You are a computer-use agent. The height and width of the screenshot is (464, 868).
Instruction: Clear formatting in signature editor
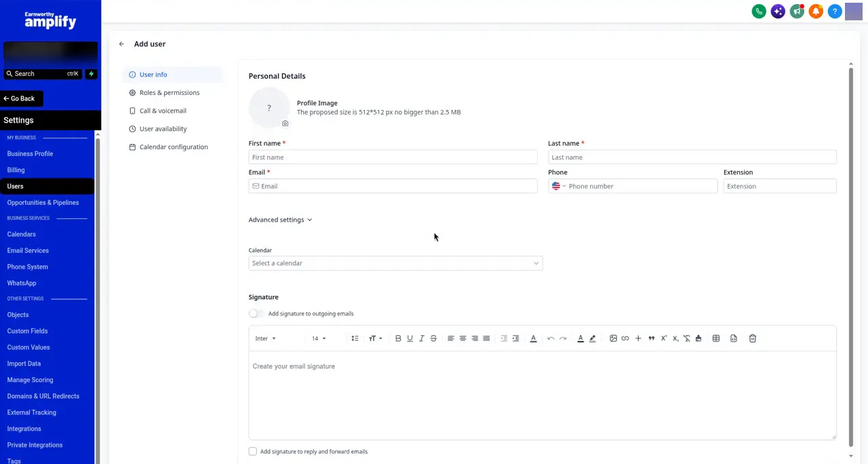click(687, 339)
